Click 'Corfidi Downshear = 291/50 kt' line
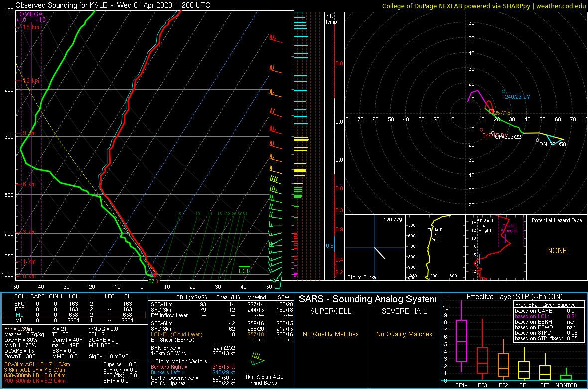588x389 pixels. [x=193, y=378]
